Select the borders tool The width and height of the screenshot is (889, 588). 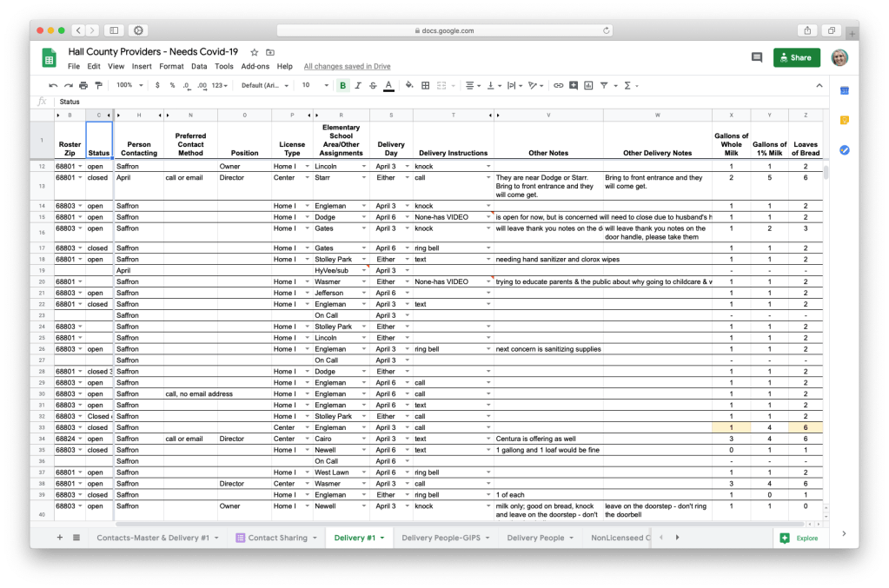tap(426, 85)
